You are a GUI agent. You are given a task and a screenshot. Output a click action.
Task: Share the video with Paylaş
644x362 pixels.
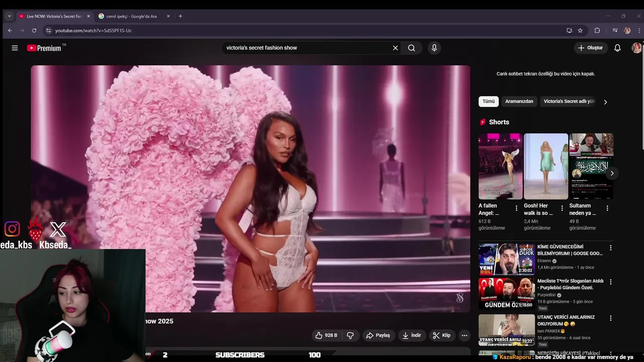[378, 335]
